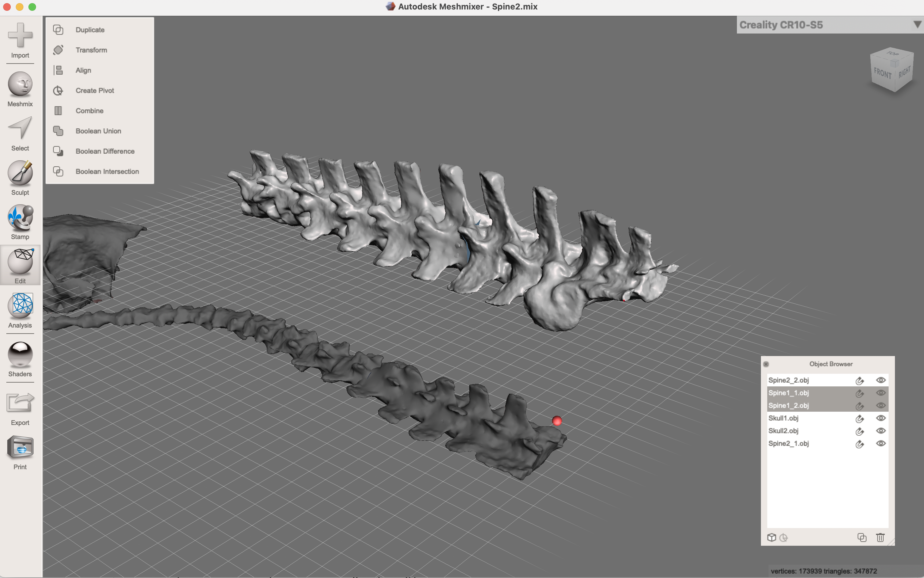Click the vertices and triangles status text
Image resolution: width=924 pixels, height=578 pixels.
coord(824,571)
